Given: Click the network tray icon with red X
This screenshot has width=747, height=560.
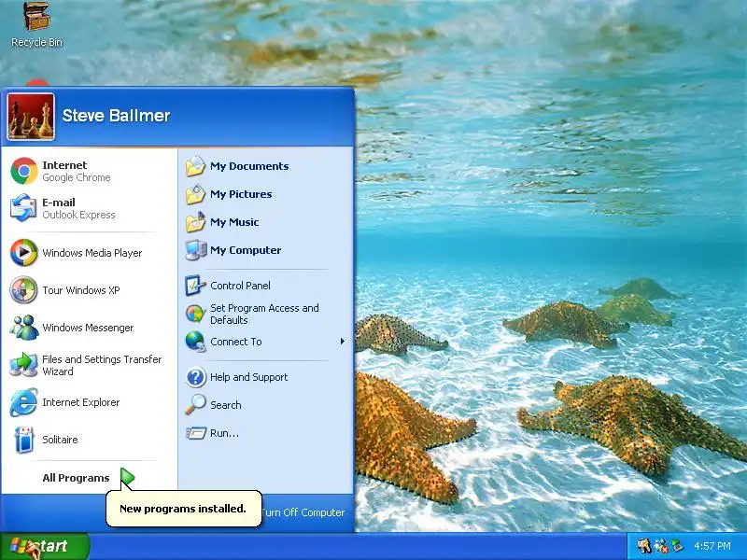Looking at the screenshot, I should (661, 546).
